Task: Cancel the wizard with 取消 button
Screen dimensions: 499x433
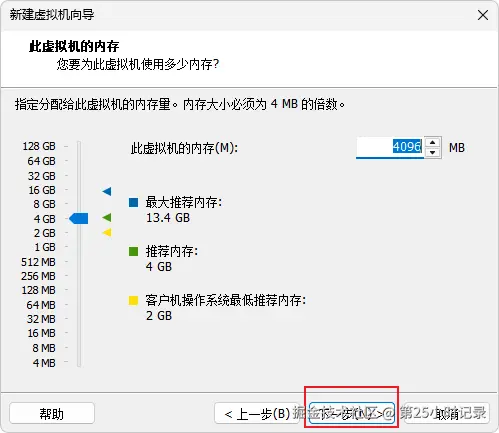Action: click(447, 413)
